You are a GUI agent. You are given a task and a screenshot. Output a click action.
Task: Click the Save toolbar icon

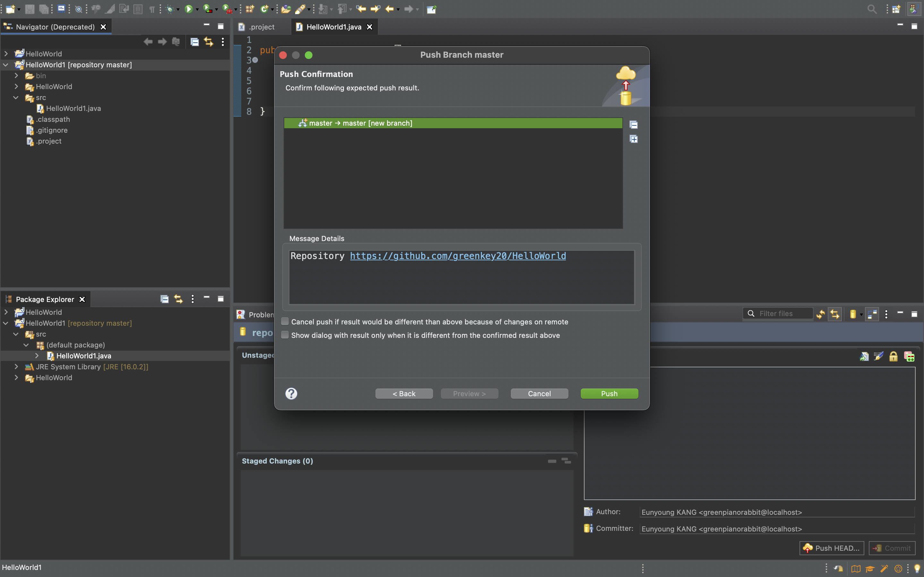30,9
